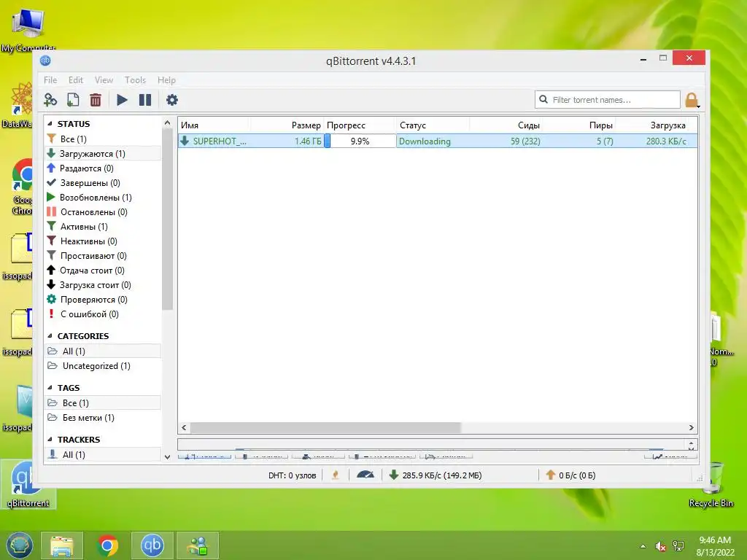Click the connection status flame icon
This screenshot has height=560, width=747.
pos(336,475)
